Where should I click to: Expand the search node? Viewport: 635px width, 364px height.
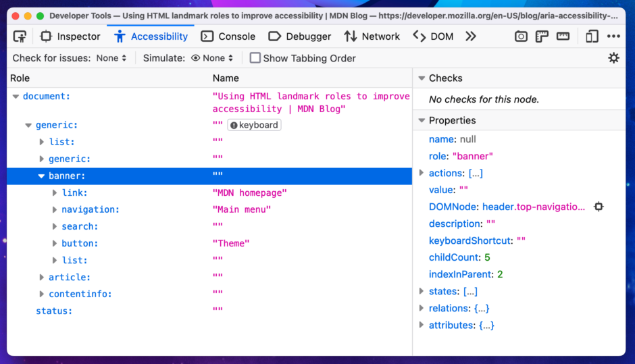pyautogui.click(x=54, y=226)
